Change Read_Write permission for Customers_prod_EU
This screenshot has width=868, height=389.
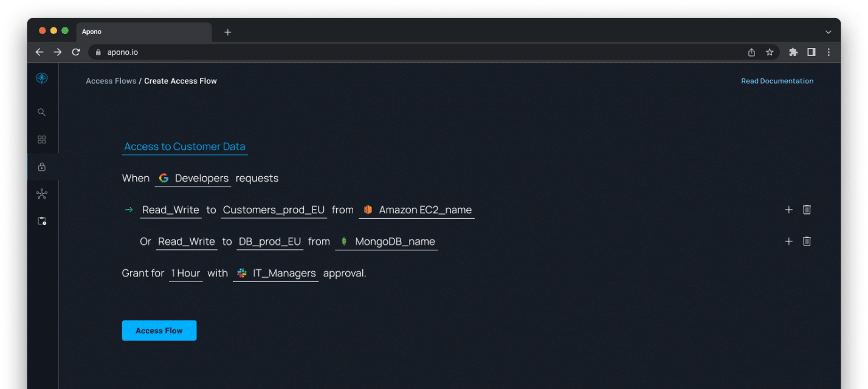171,210
